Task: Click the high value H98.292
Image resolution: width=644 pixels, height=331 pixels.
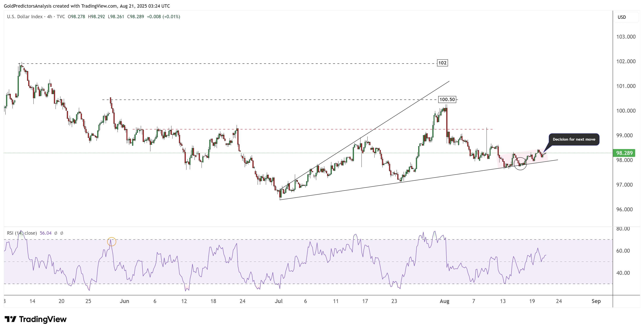Action: click(x=96, y=17)
